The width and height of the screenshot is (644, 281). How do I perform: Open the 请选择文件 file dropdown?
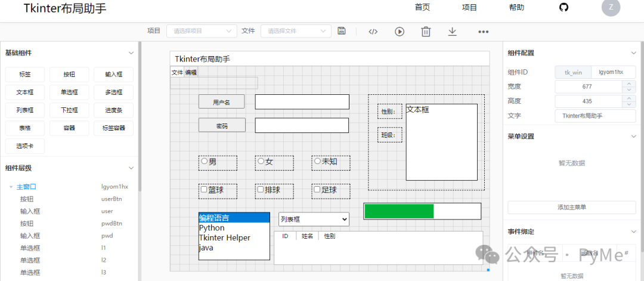295,31
